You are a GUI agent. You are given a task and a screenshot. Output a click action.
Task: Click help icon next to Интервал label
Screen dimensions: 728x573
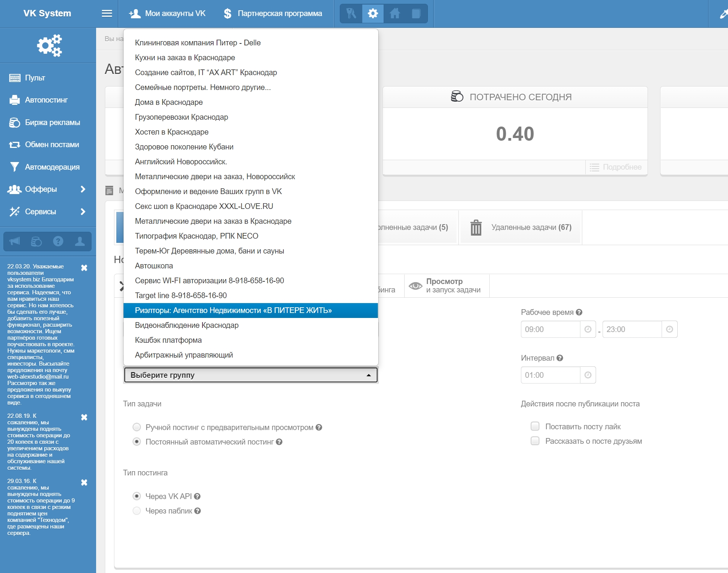tap(560, 358)
